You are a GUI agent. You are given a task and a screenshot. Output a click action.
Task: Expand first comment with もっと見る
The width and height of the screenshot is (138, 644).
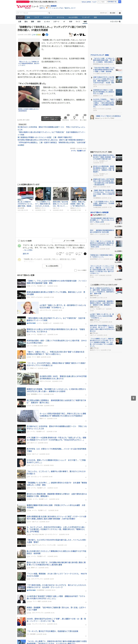coord(28,250)
